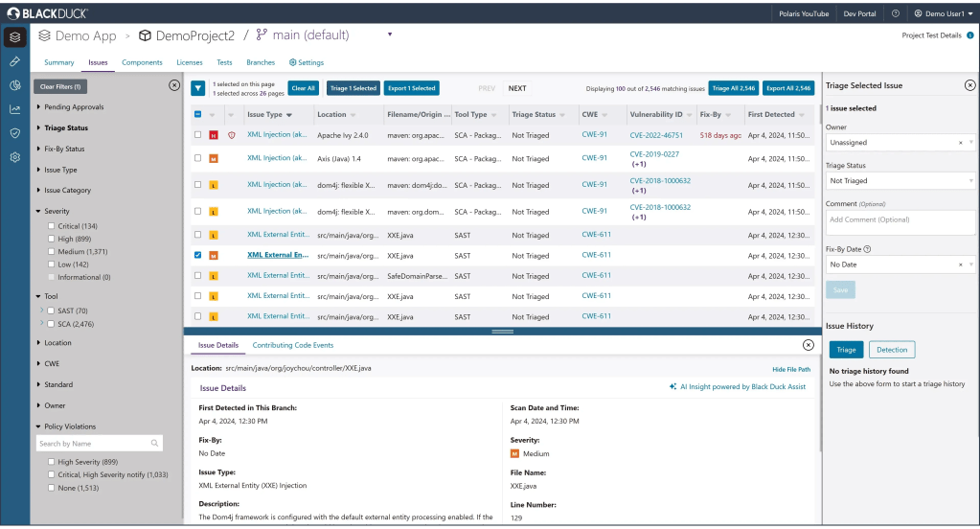Image resolution: width=980 pixels, height=529 pixels.
Task: Expand the Triage Status filter section
Action: pyautogui.click(x=65, y=127)
